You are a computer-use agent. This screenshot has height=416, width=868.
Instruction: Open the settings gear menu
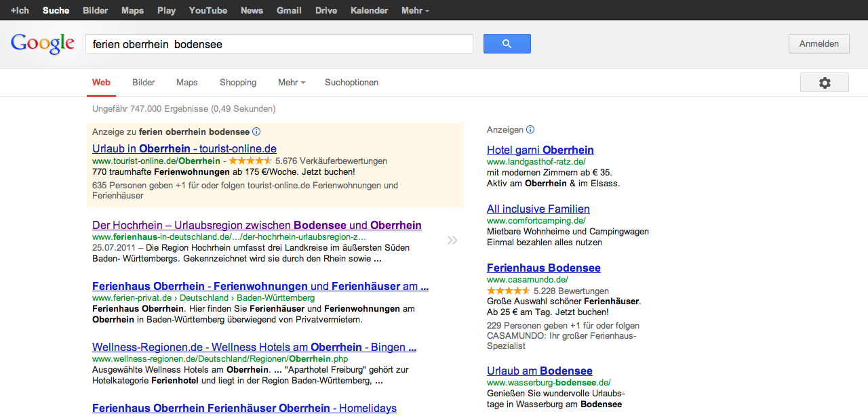(824, 83)
